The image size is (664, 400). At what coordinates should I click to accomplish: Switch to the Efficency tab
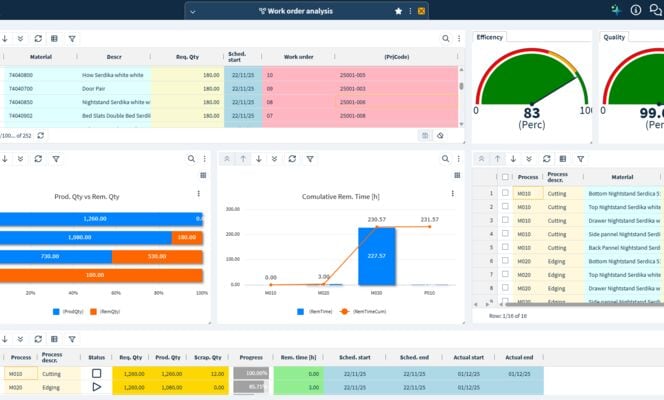pos(490,36)
